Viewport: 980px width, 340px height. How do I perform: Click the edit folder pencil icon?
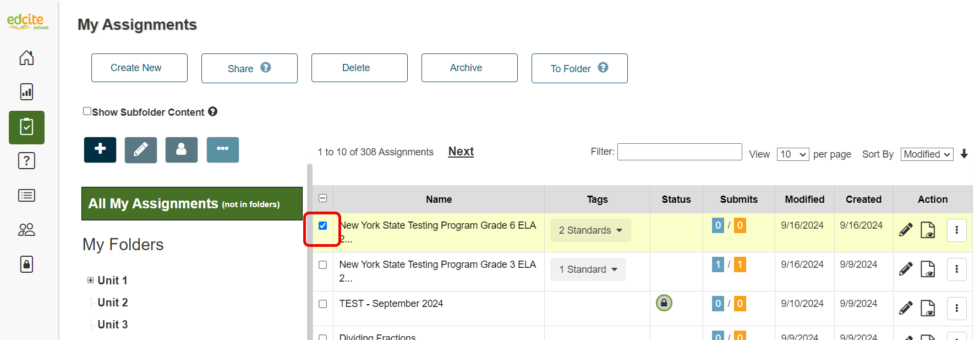pos(141,149)
